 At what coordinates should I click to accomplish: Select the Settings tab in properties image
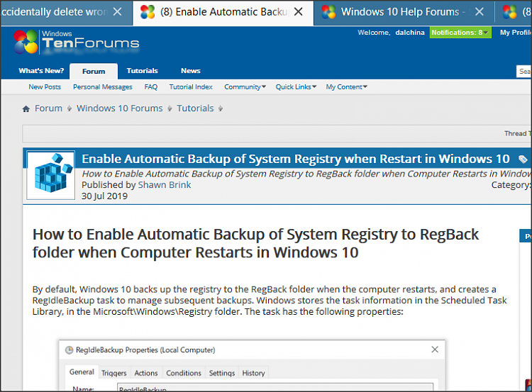[222, 373]
